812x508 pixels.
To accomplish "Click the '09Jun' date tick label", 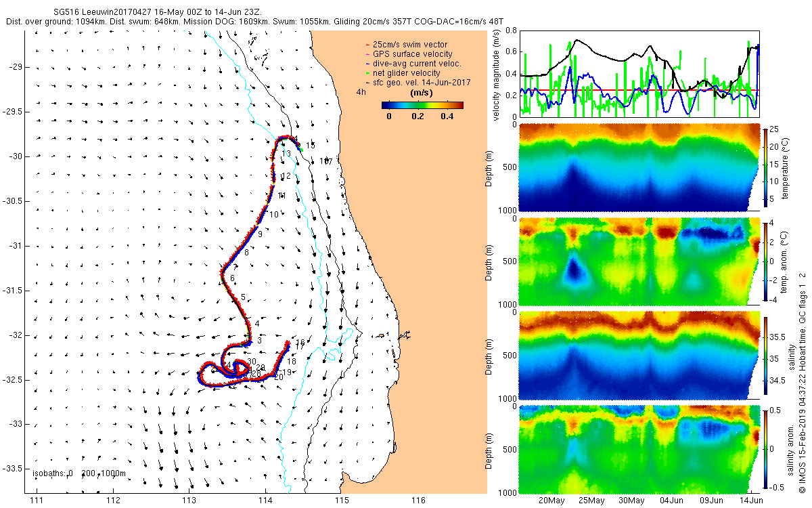I will (x=711, y=501).
